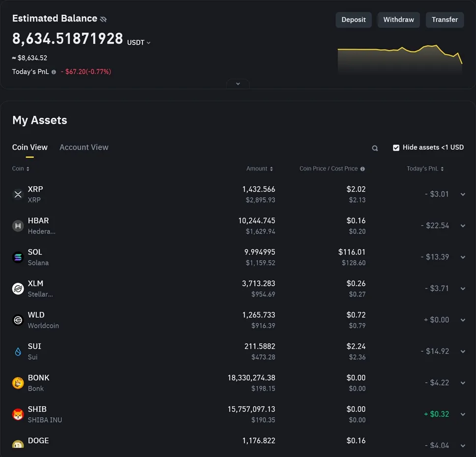Sort by Today's PnL column

(x=425, y=169)
